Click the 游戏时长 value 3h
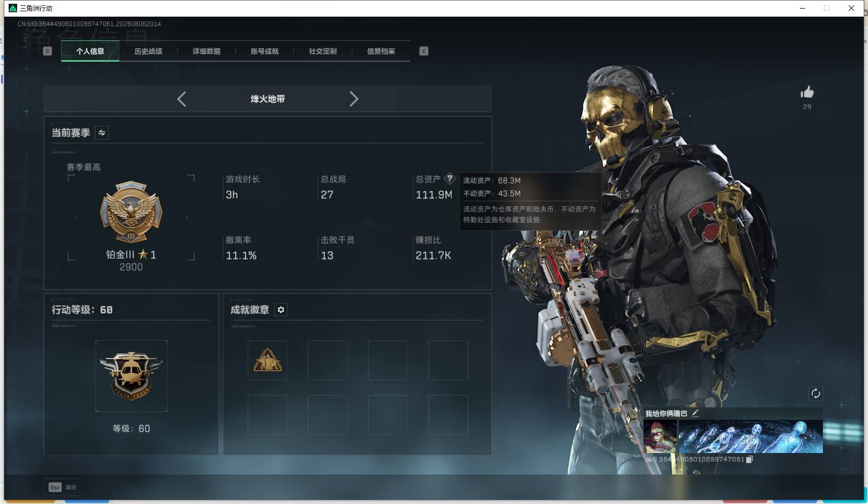The height and width of the screenshot is (504, 868). point(232,195)
